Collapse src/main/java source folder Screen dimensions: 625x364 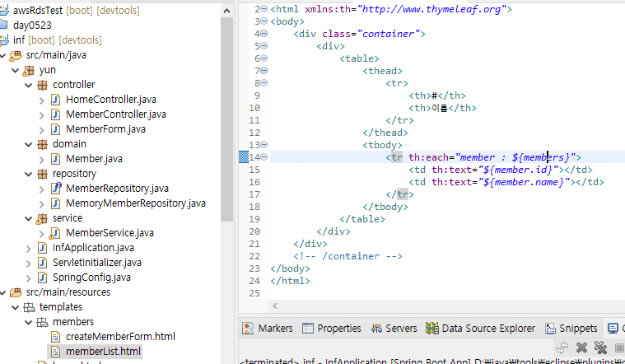[2, 55]
